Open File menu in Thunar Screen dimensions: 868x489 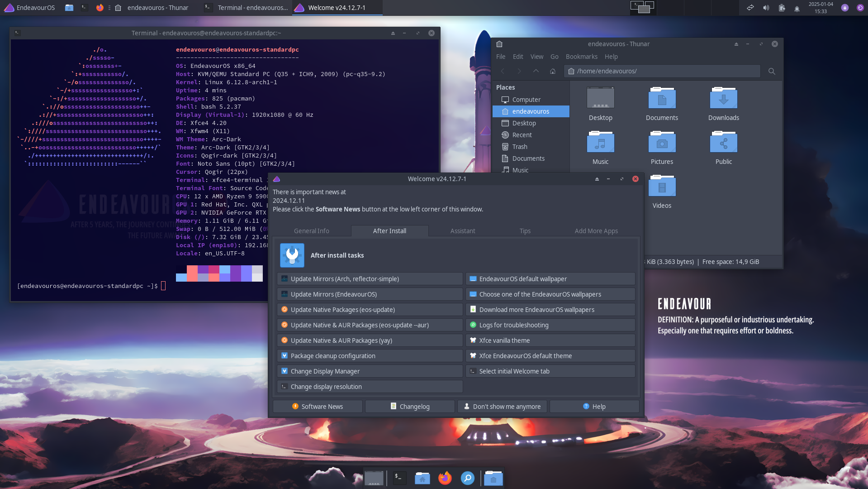[x=501, y=57]
